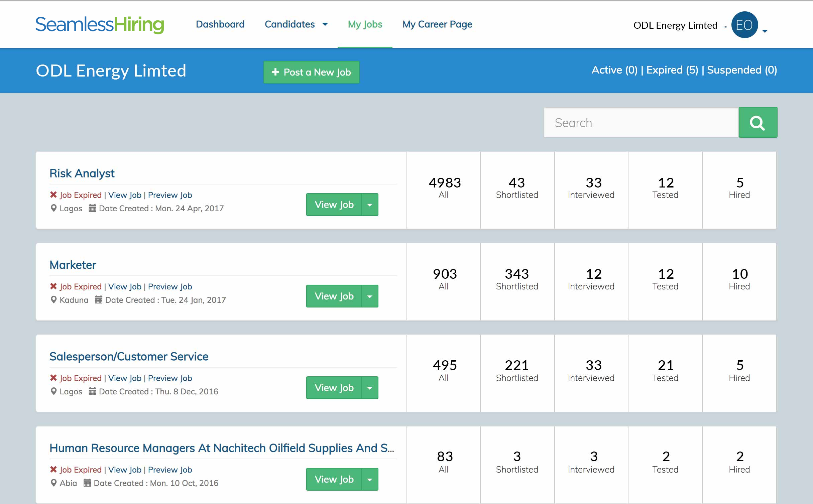The height and width of the screenshot is (504, 813).
Task: Click Preview Job link under Human Resource Managers
Action: (x=170, y=470)
